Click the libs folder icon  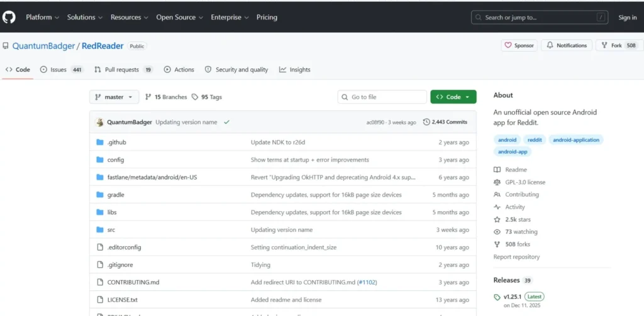(100, 212)
